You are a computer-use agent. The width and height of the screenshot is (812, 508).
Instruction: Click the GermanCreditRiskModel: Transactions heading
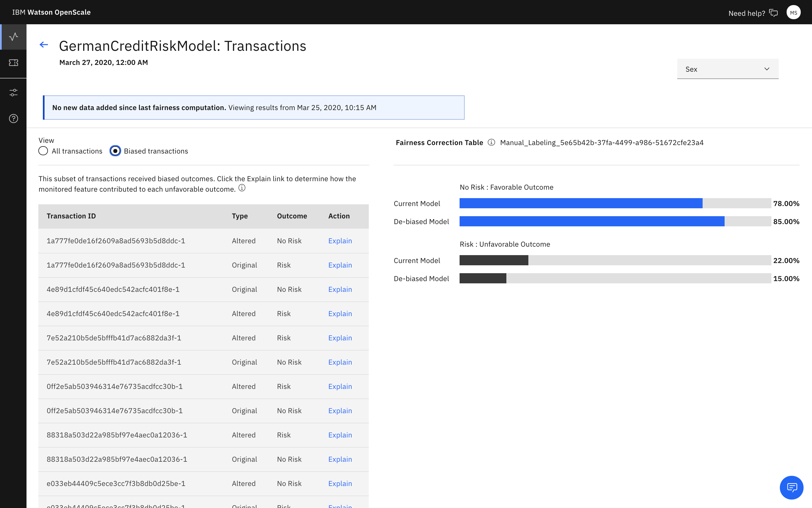(x=182, y=46)
